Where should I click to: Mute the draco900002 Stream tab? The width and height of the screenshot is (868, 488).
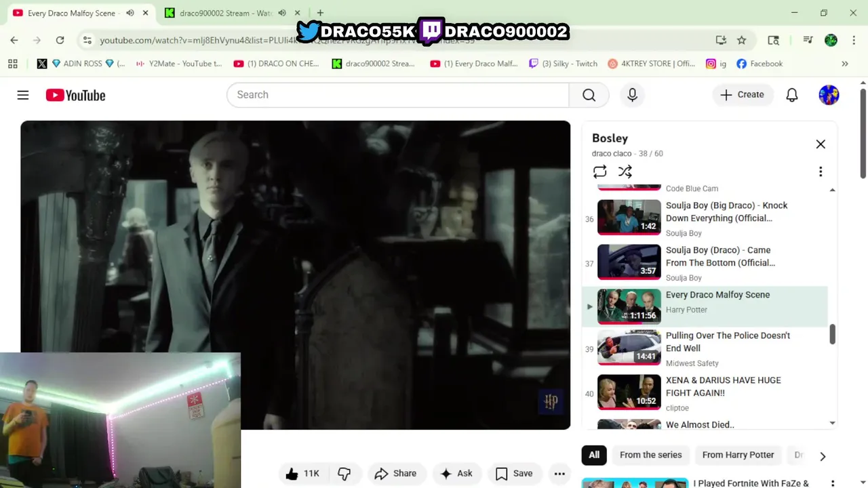pos(282,13)
